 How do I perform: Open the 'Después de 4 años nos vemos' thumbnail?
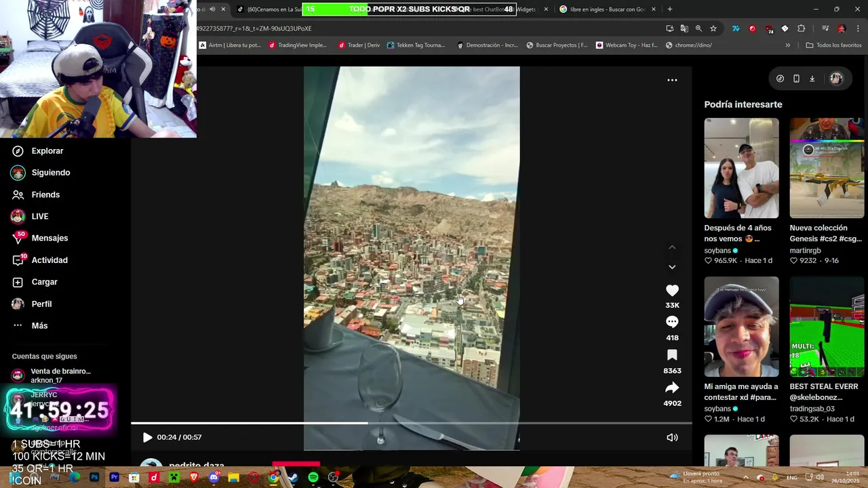point(741,168)
